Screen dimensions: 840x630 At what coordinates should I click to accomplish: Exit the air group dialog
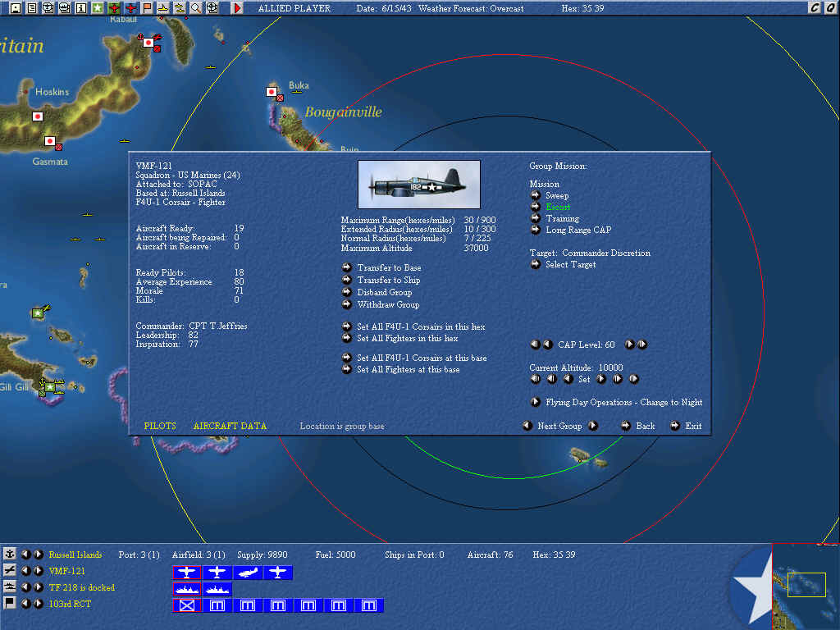click(675, 426)
